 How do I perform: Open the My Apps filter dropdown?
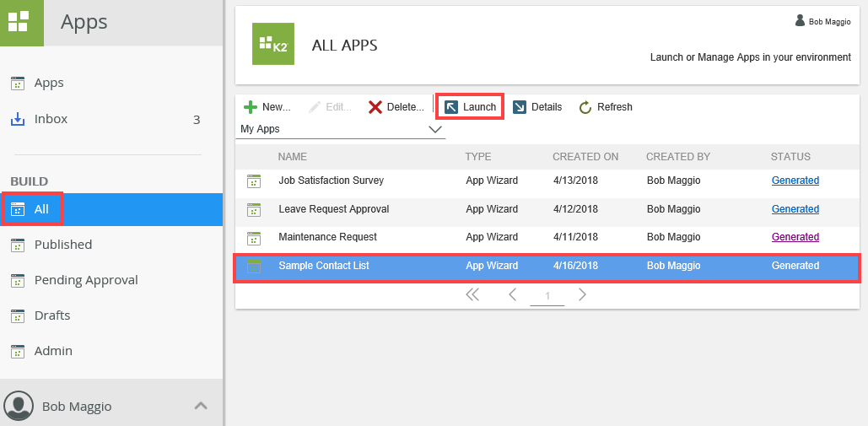[435, 129]
